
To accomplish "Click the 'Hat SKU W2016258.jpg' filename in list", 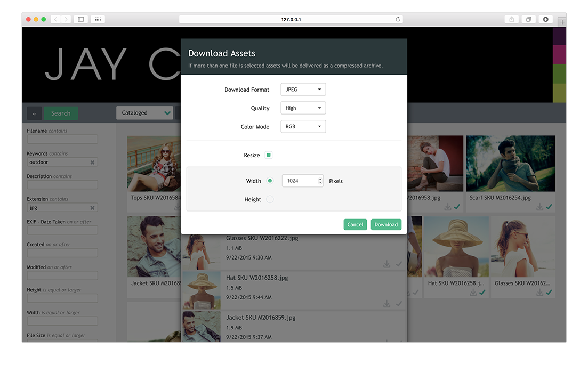I will pyautogui.click(x=257, y=278).
